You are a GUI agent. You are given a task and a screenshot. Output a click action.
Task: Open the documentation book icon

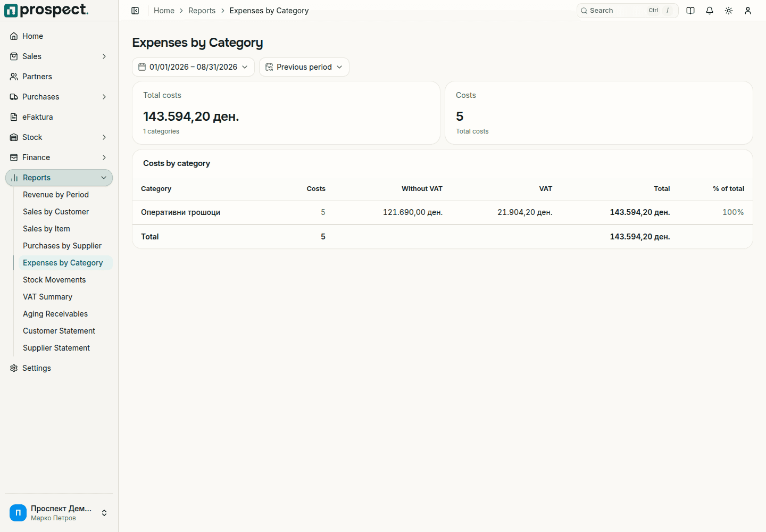click(x=690, y=11)
